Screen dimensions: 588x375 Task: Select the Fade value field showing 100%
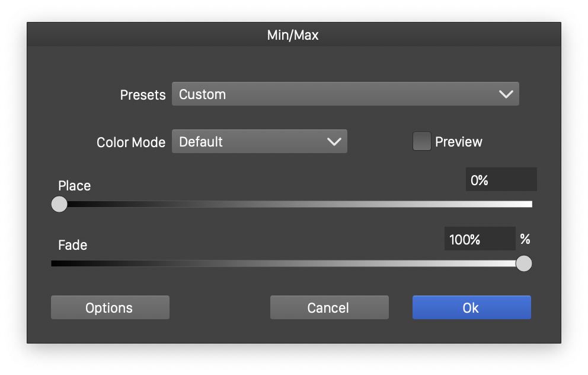[480, 239]
